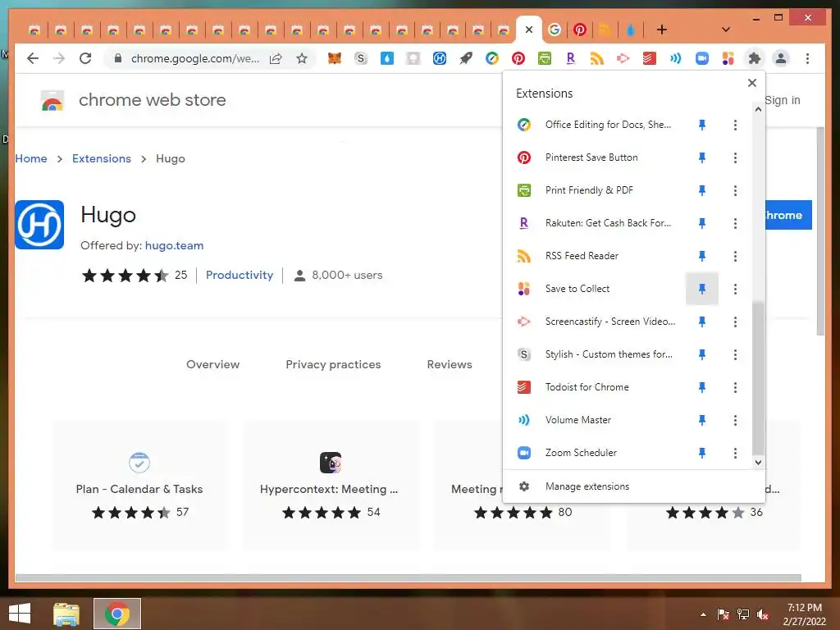Open the tab search chevron dropdown
This screenshot has width=840, height=630.
[x=726, y=30]
